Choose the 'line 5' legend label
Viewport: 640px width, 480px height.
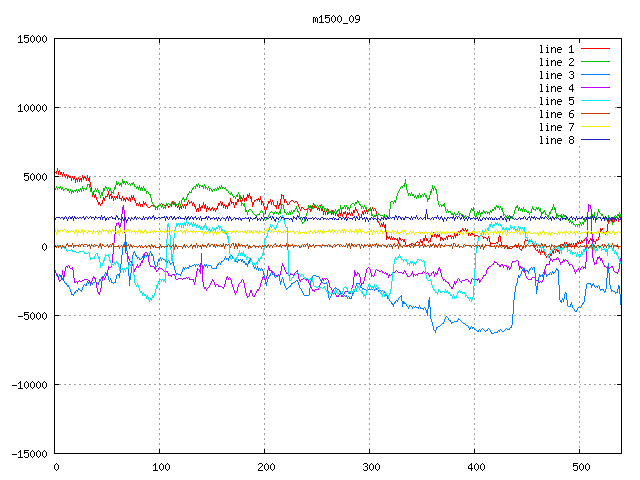click(x=556, y=101)
